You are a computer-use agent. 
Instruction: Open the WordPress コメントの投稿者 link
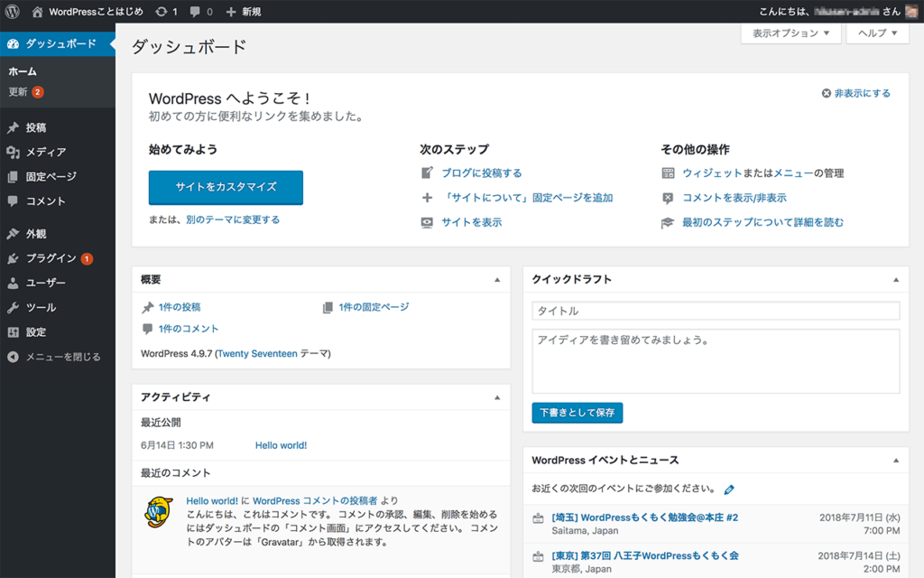point(315,500)
